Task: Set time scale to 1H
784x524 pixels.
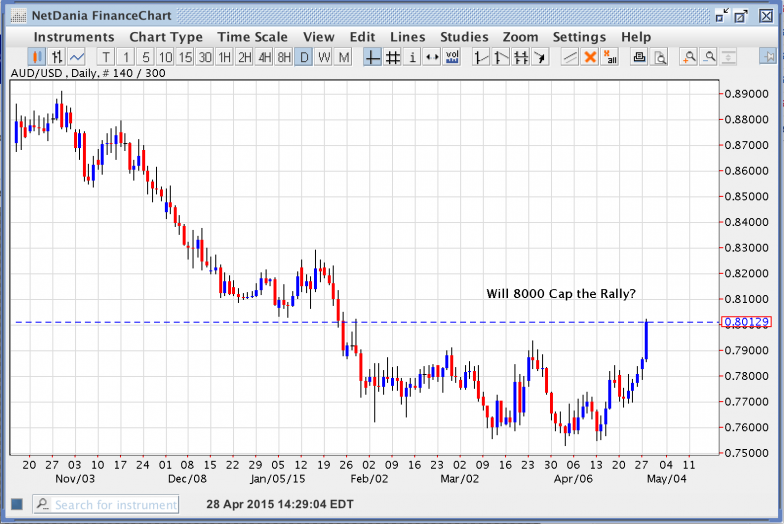Action: (224, 57)
